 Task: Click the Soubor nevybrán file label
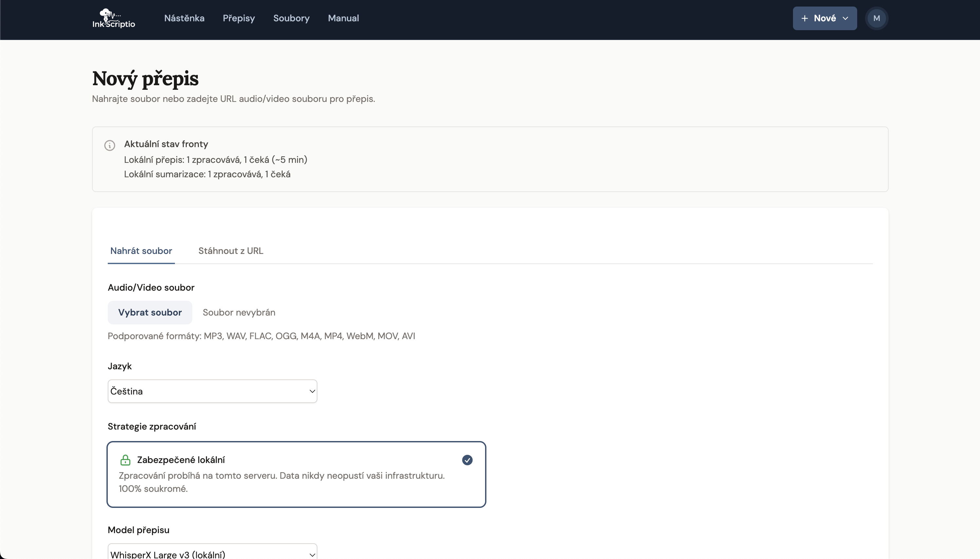(239, 313)
